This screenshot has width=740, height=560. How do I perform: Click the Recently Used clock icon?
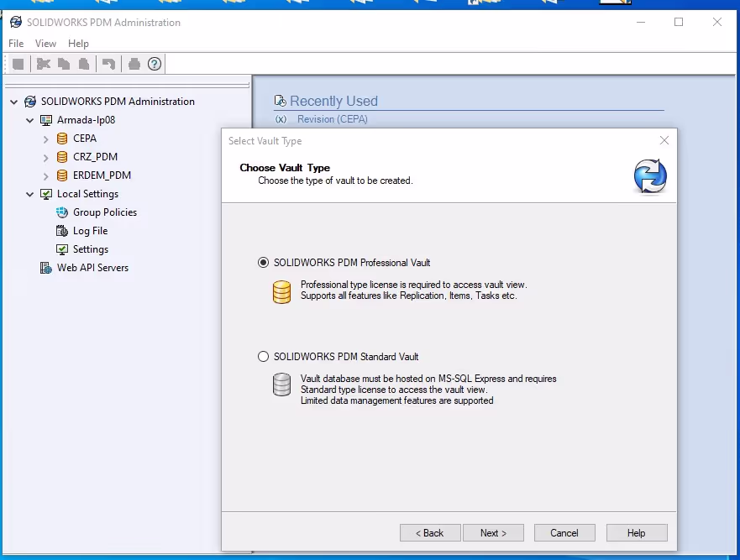(x=281, y=101)
